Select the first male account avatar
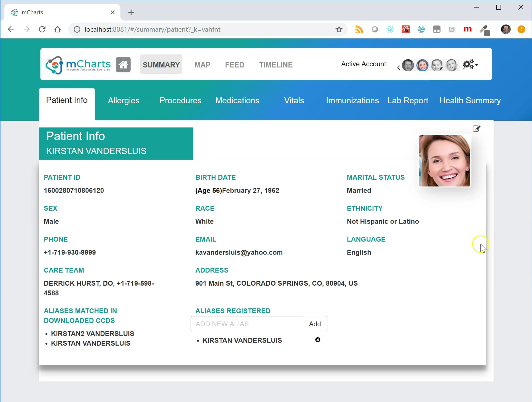Screen dimensions: 532x402 [408, 65]
